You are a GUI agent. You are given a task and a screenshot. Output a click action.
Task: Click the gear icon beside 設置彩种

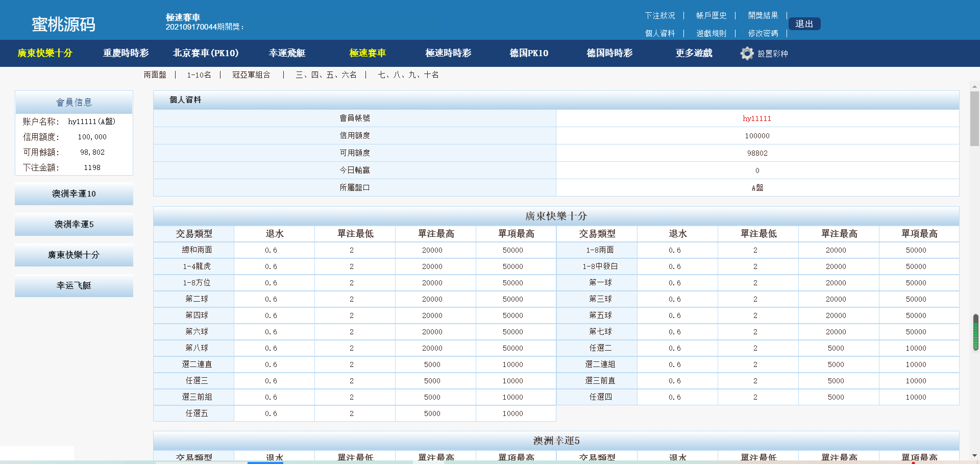747,54
